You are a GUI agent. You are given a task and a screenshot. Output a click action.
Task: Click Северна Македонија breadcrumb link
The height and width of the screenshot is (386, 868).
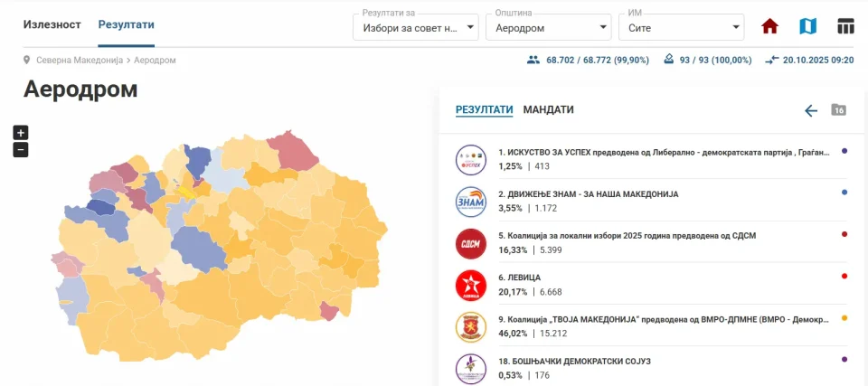[x=80, y=60]
